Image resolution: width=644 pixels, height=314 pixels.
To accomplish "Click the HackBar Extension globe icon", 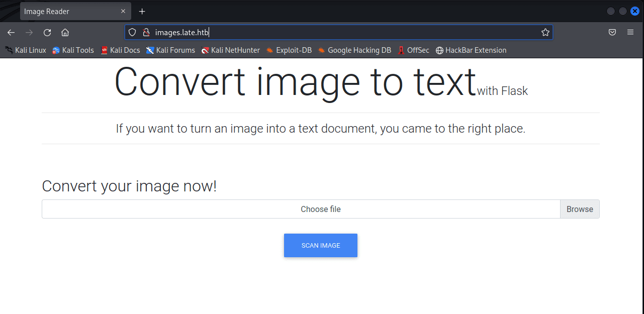I will tap(439, 50).
